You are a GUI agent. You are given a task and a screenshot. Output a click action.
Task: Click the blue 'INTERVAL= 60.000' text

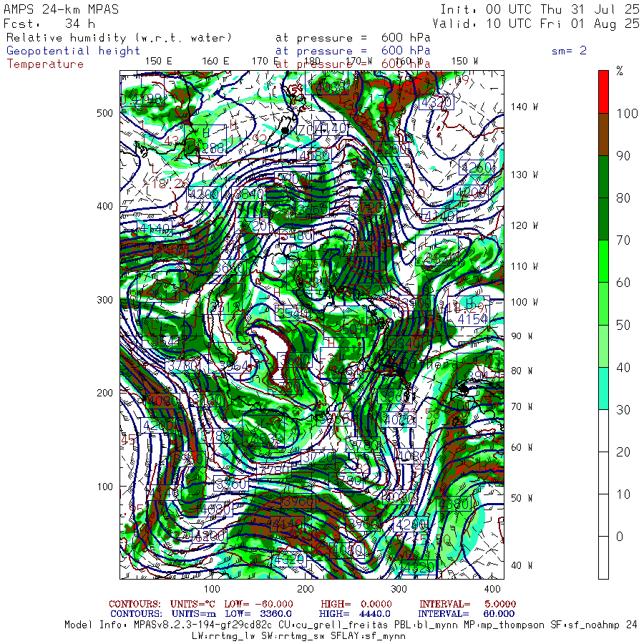(x=466, y=614)
